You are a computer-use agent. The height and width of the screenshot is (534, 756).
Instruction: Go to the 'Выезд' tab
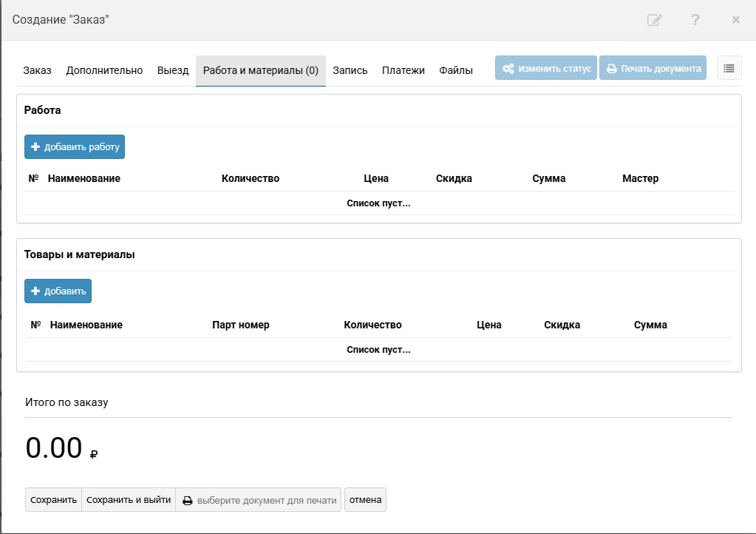[x=173, y=71]
